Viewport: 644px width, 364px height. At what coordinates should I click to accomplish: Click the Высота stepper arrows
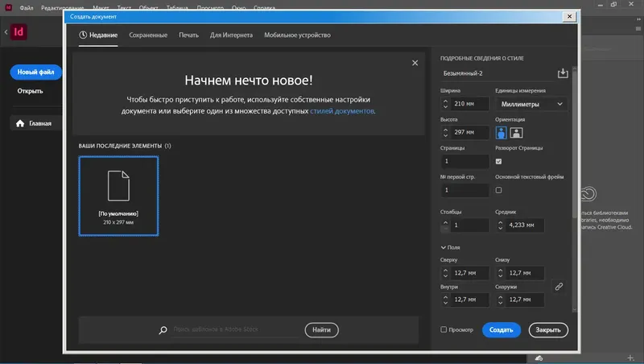[446, 132]
